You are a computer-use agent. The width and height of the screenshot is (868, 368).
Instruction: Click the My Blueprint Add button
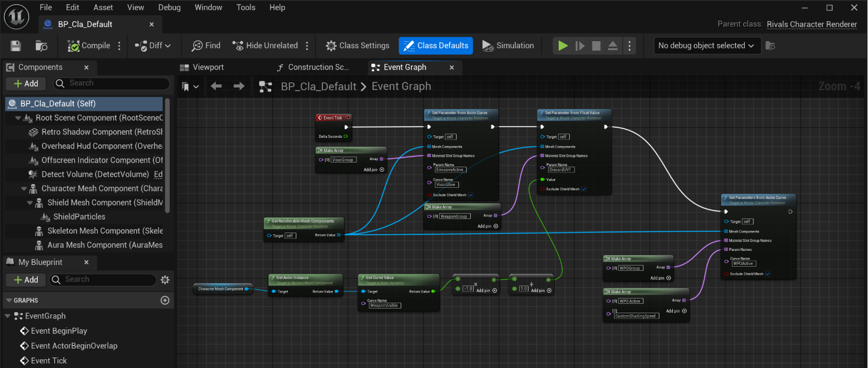point(26,280)
